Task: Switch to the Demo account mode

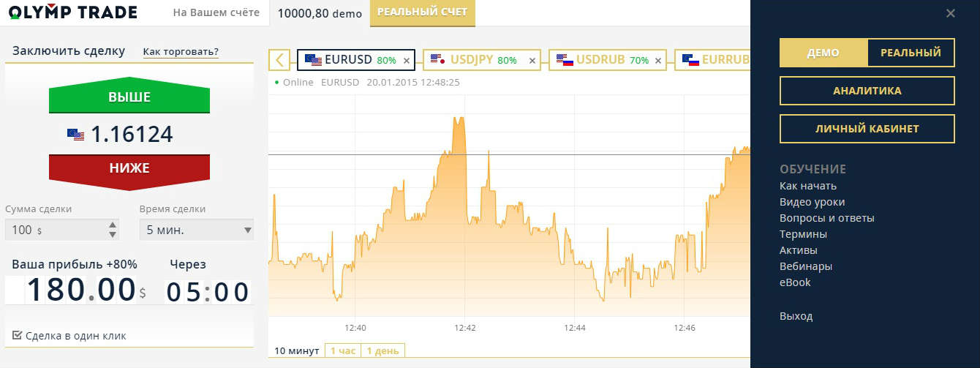Action: pos(823,53)
